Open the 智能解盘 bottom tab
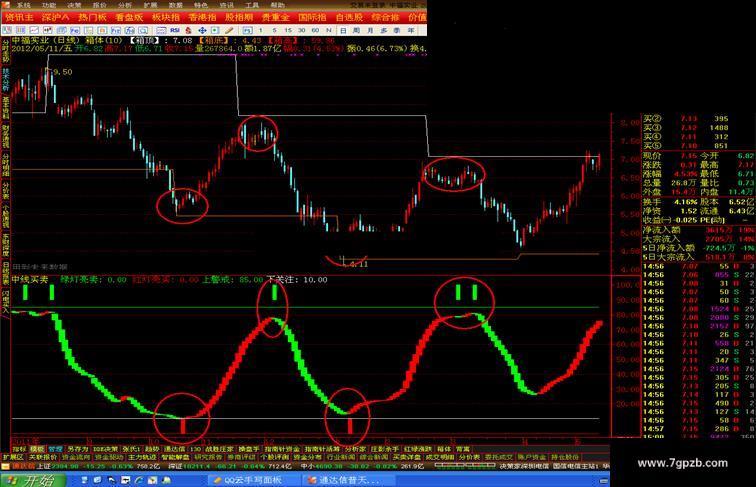 176,457
